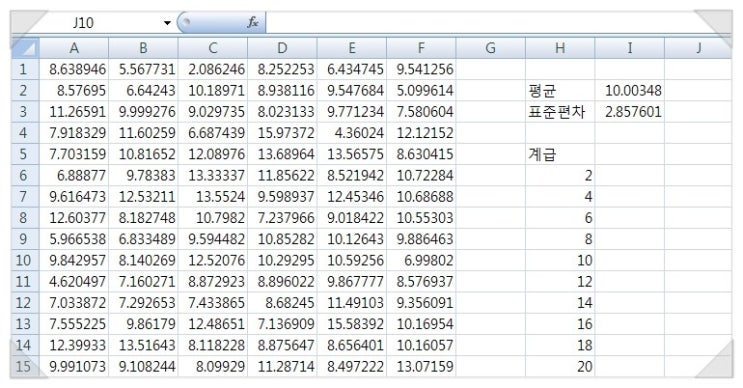This screenshot has width=743, height=388.
Task: Click cell containing 5.567731
Action: [x=143, y=69]
